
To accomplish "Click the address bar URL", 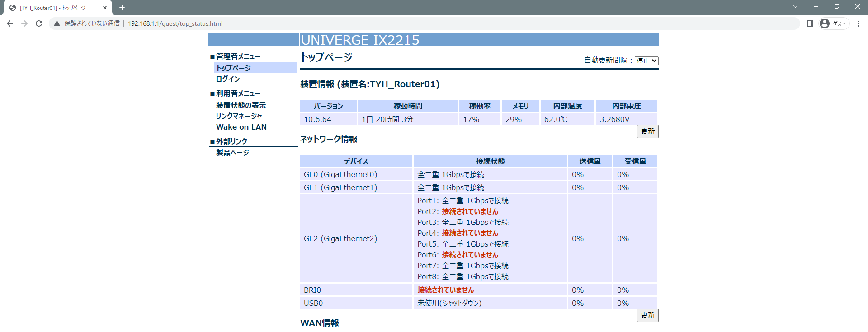I will (x=175, y=23).
